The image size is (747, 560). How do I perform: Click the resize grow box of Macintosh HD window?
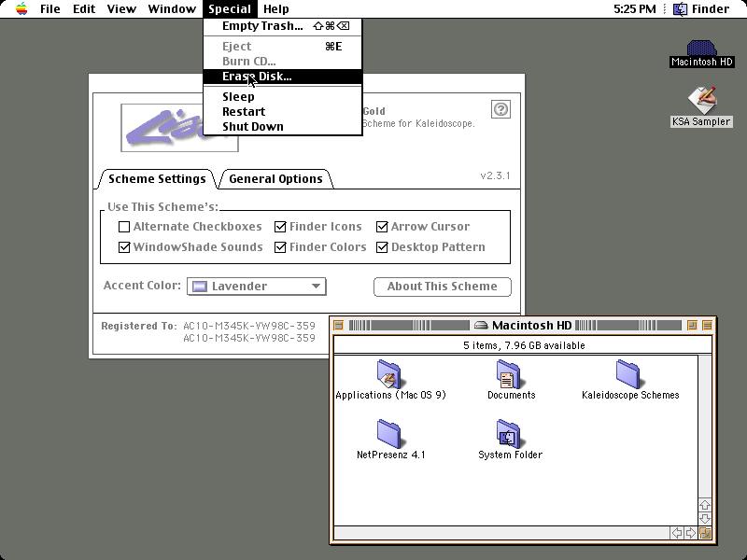point(706,533)
